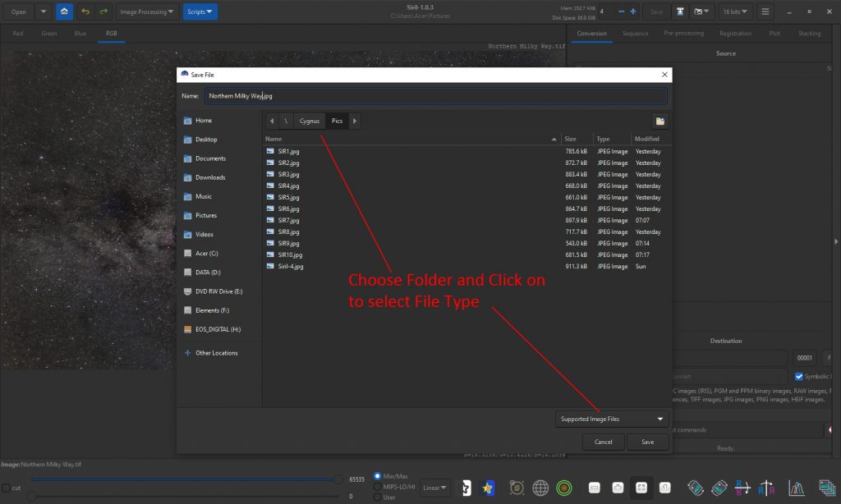Switch to the RGB tab
841x504 pixels.
[x=111, y=33]
